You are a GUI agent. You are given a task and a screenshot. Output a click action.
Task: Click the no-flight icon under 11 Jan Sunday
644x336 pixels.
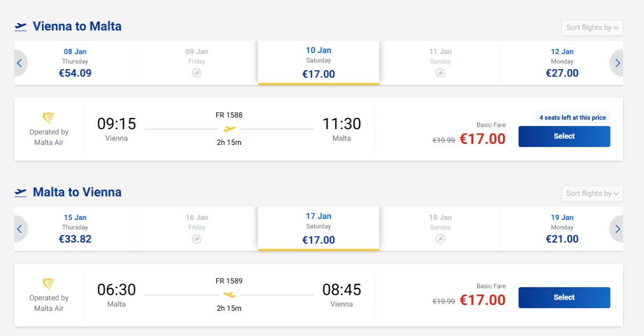[440, 73]
